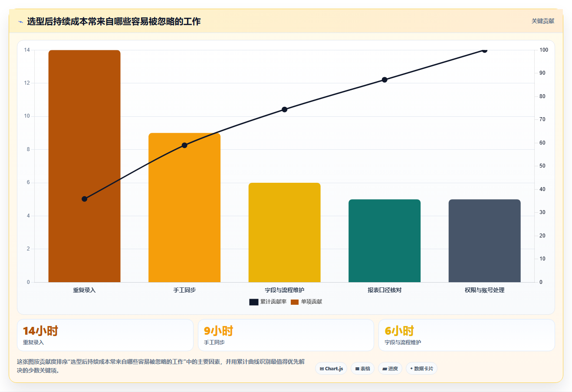The width and height of the screenshot is (572, 392).
Task: Click the 单项贡献 legend label
Action: 312,302
